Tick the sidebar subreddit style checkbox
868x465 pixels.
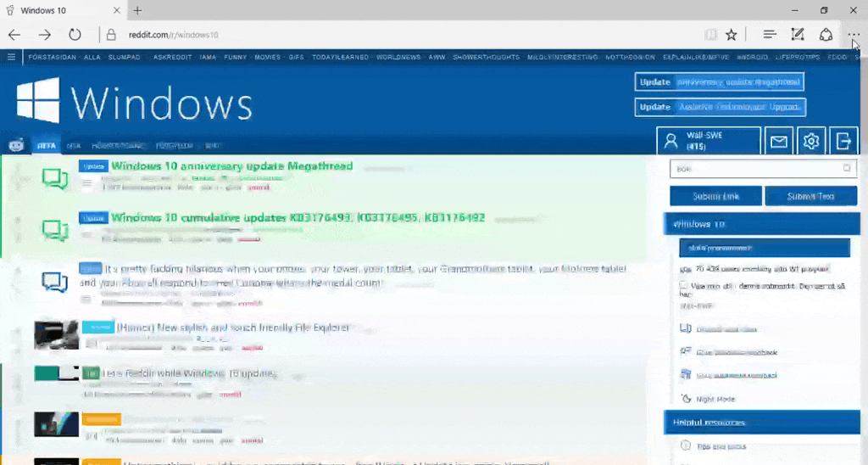684,287
